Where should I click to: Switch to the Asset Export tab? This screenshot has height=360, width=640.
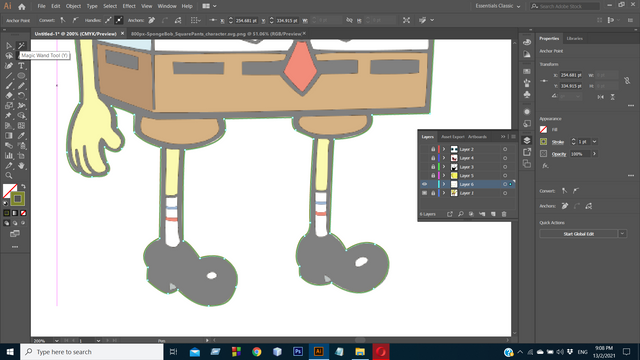click(453, 137)
